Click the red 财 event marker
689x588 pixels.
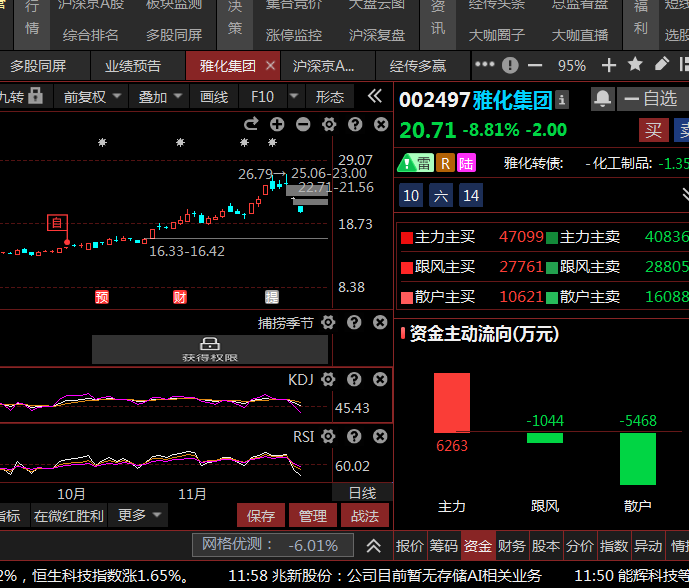(x=180, y=297)
